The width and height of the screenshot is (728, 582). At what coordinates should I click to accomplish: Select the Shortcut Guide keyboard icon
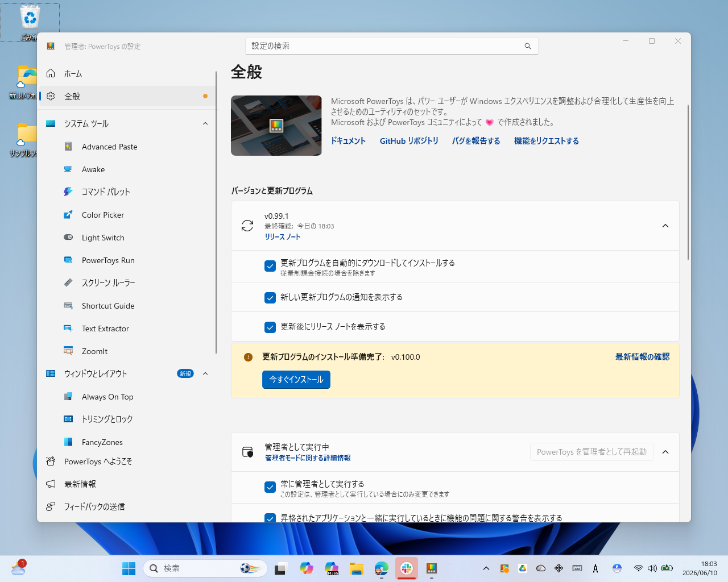68,306
